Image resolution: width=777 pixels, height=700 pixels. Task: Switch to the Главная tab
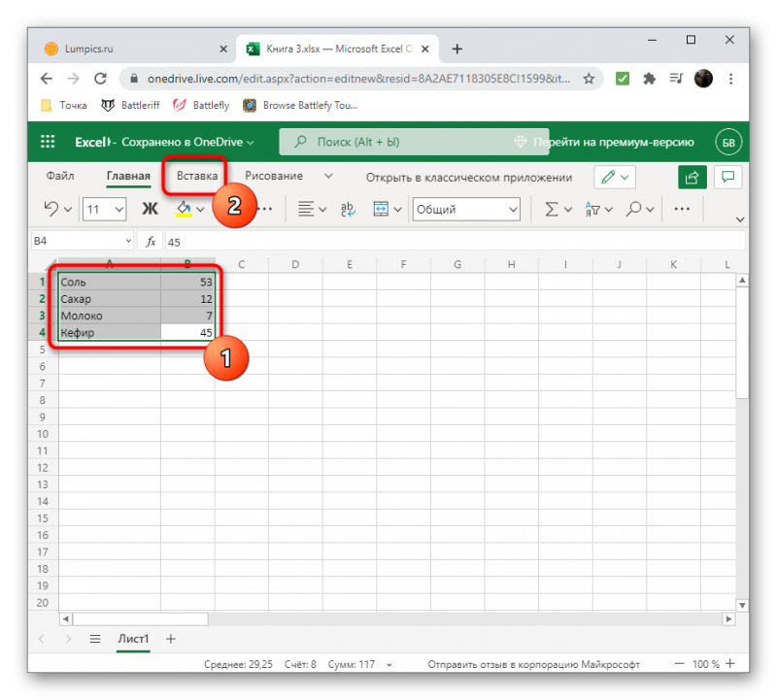pyautogui.click(x=128, y=176)
